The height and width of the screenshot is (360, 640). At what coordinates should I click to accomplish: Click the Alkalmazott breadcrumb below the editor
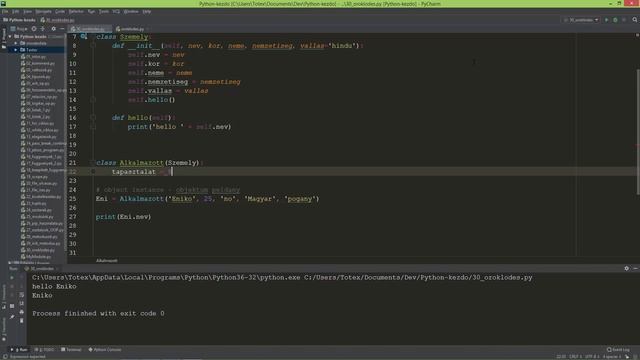coord(107,260)
